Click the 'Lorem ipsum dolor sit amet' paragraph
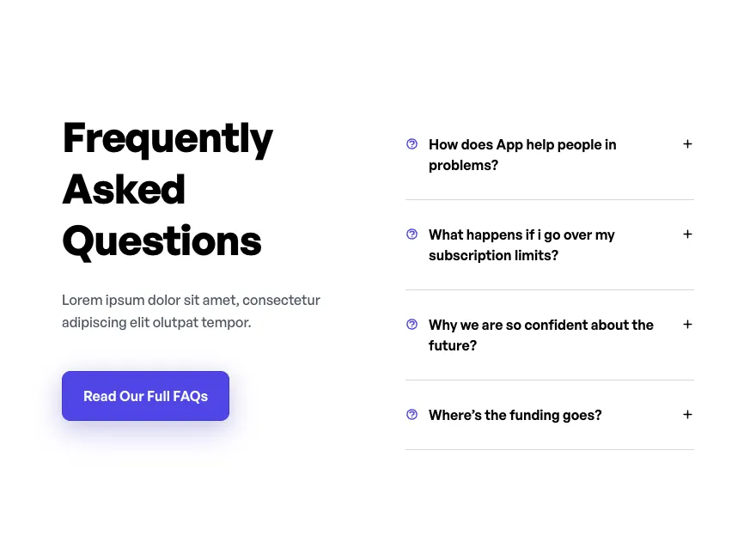This screenshot has height=560, width=756. point(191,311)
